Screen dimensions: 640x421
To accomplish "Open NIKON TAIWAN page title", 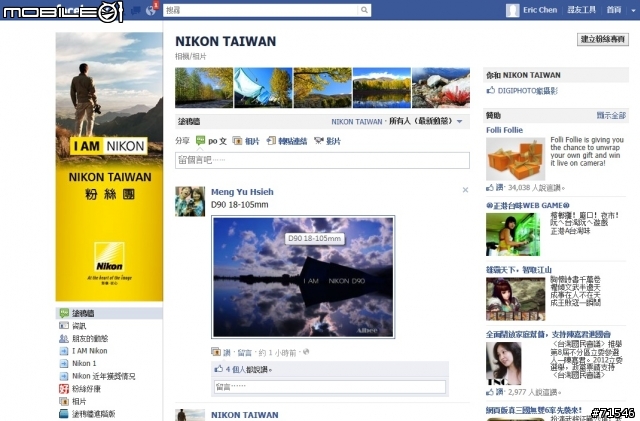I will click(x=226, y=41).
